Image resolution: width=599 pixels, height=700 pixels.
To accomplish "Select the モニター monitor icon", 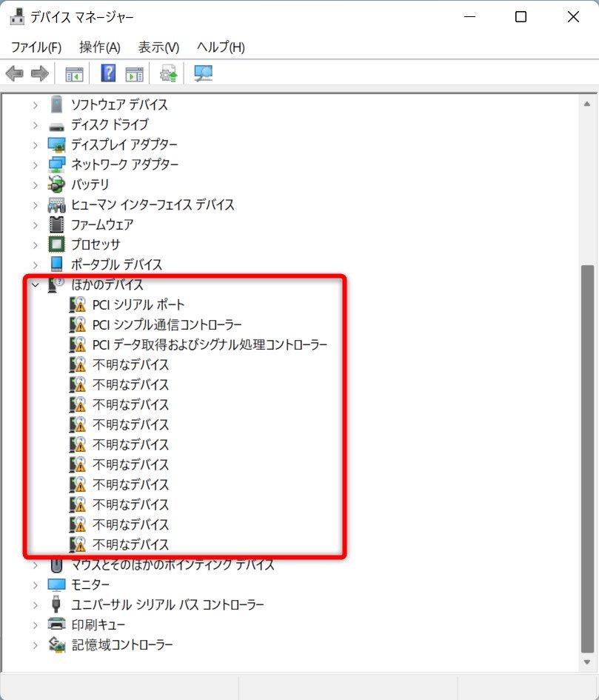I will (x=56, y=584).
